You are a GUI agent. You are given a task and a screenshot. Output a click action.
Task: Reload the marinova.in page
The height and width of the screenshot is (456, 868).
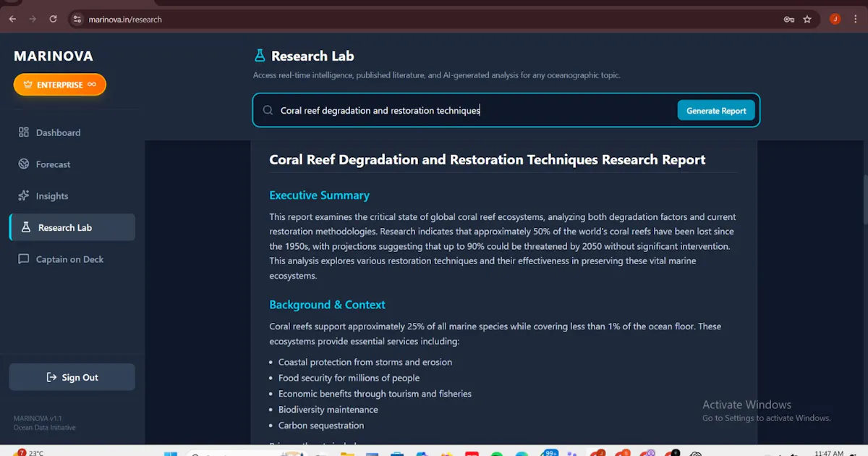[54, 20]
